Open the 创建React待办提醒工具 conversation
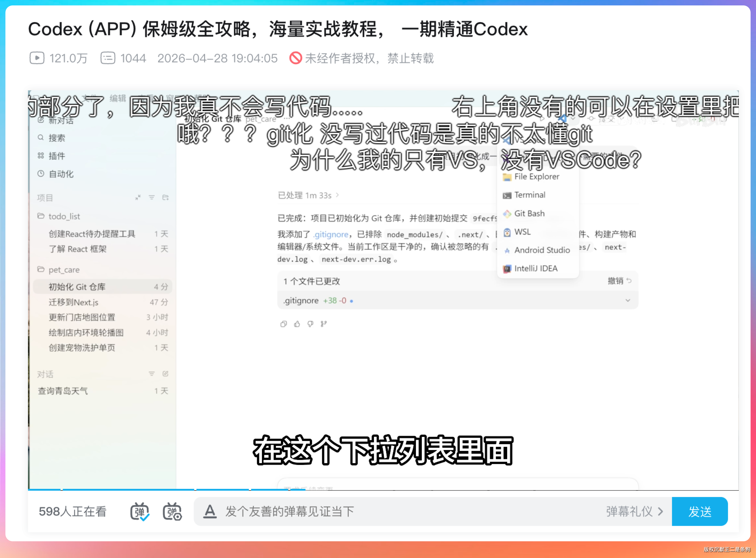The height and width of the screenshot is (558, 756). click(x=103, y=234)
